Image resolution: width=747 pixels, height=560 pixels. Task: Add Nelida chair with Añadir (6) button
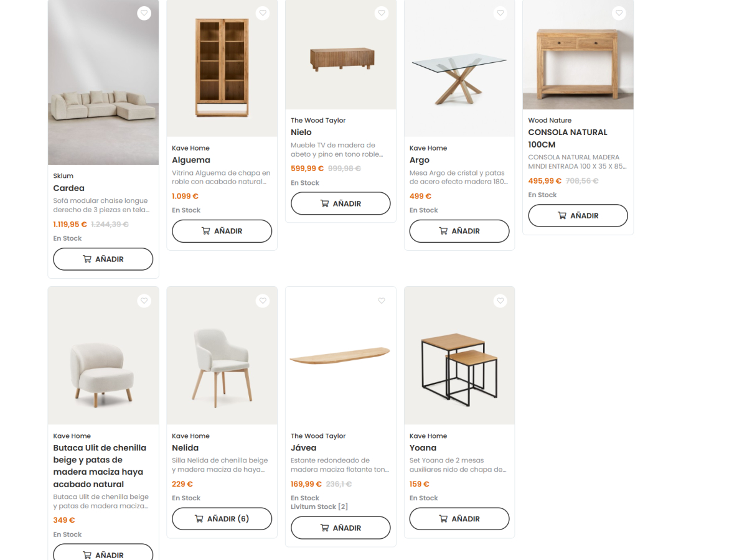tap(222, 519)
